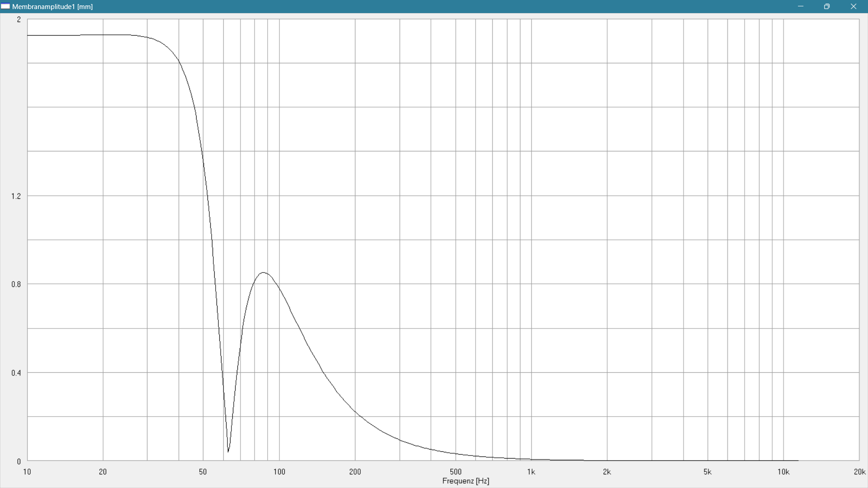Click the curve's sharp minimum near 63 Hz

[228, 451]
